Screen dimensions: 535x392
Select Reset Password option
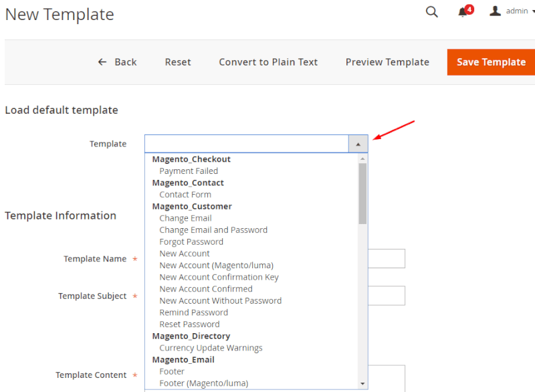pyautogui.click(x=189, y=324)
